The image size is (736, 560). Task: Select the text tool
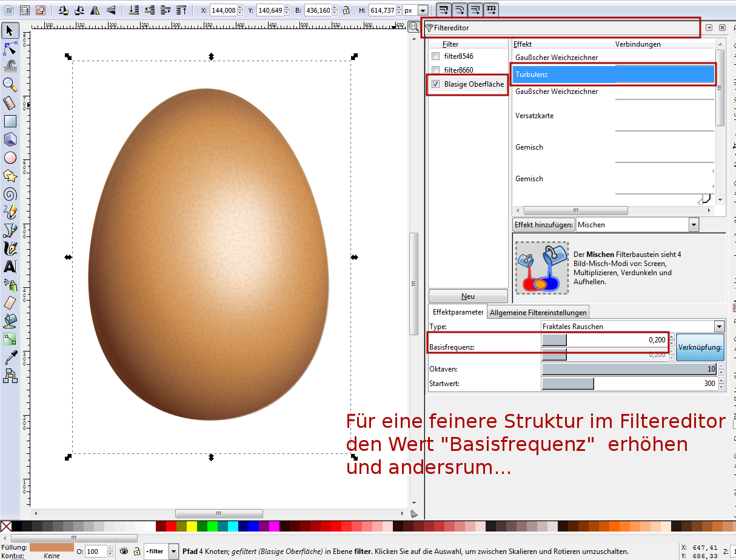[x=10, y=266]
